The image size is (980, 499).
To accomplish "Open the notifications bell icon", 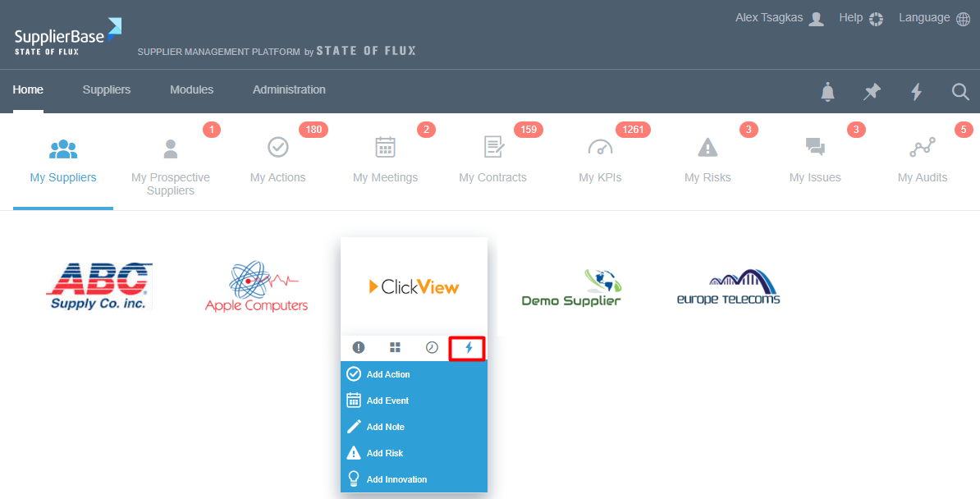I will coord(828,92).
